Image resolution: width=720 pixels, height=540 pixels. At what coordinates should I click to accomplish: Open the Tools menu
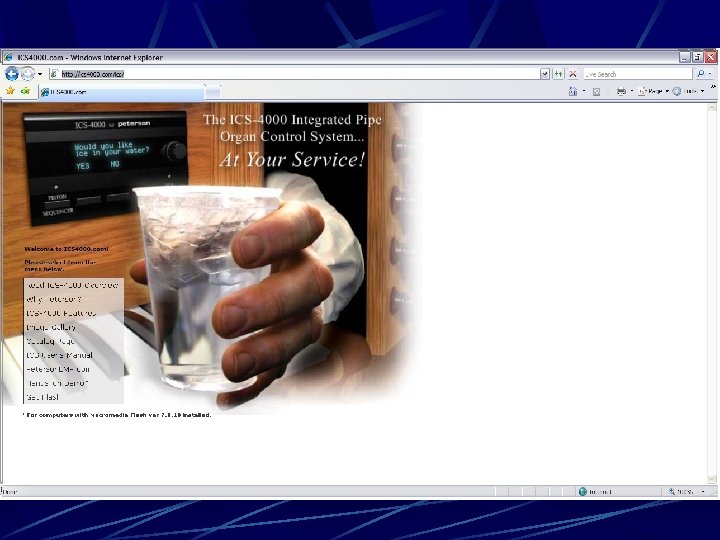click(688, 91)
